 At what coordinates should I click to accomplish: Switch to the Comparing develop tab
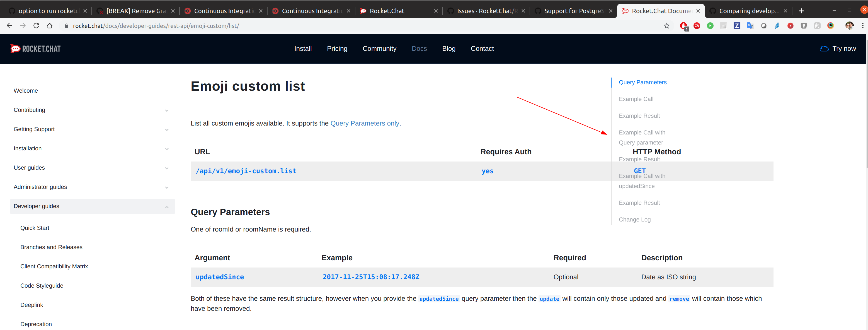[x=748, y=11]
